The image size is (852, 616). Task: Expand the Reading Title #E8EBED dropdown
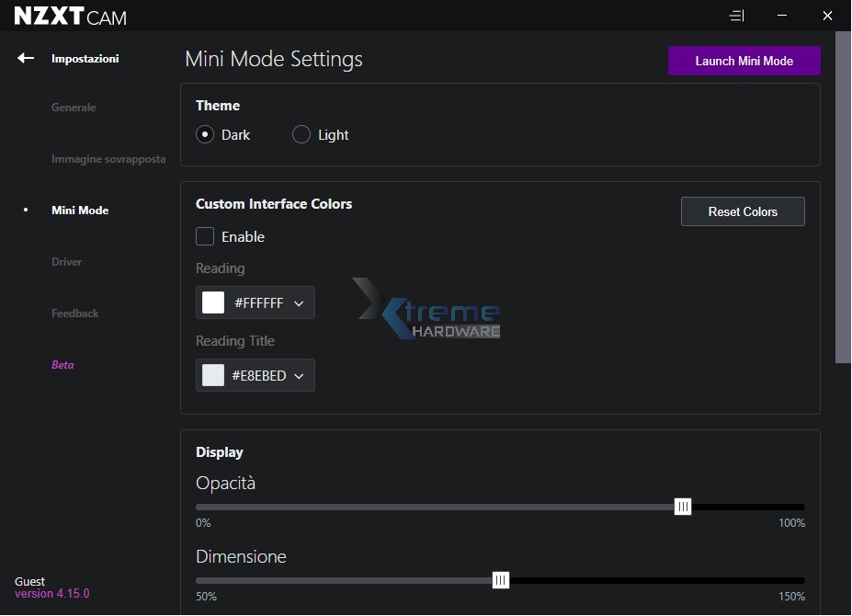(299, 376)
